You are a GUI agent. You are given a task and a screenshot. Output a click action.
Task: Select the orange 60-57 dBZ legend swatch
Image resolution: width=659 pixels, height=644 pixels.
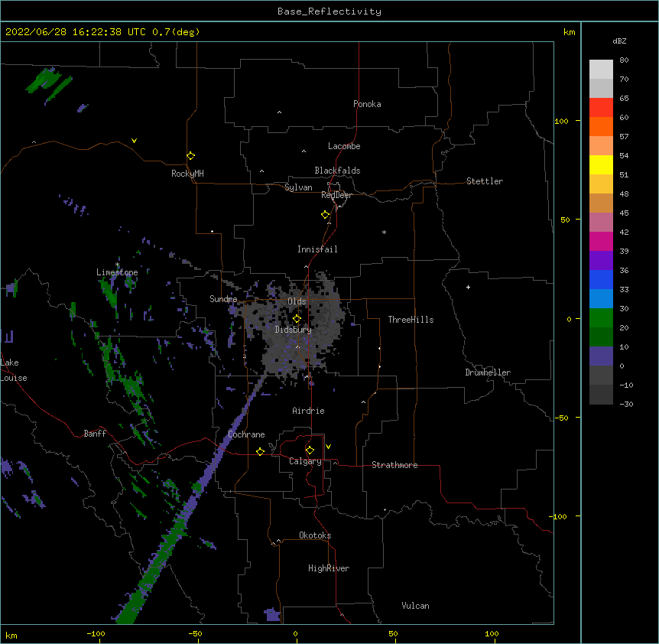point(601,127)
